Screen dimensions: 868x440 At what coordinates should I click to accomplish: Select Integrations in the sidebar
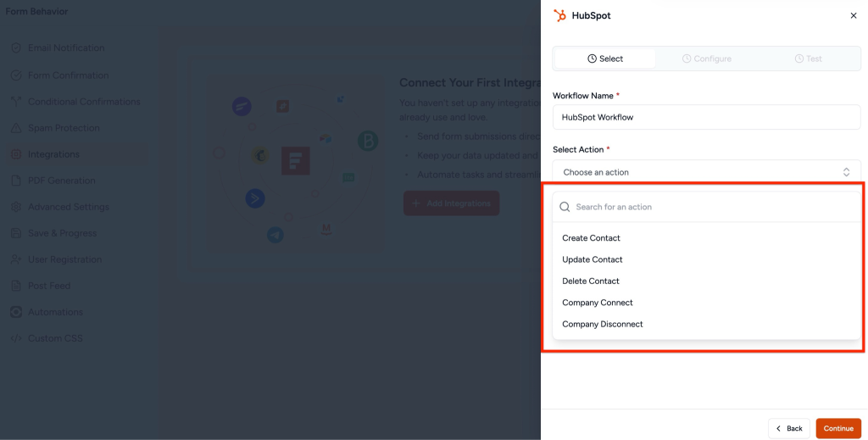75,154
